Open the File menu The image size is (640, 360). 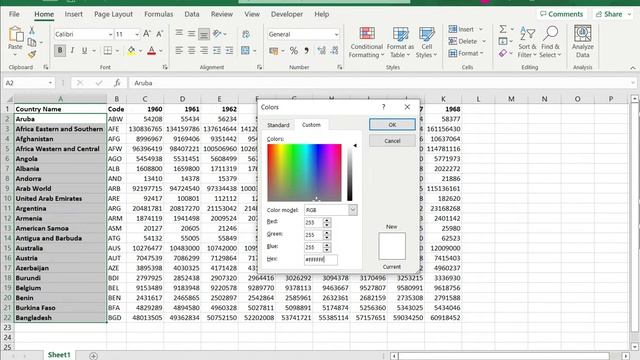(14, 14)
